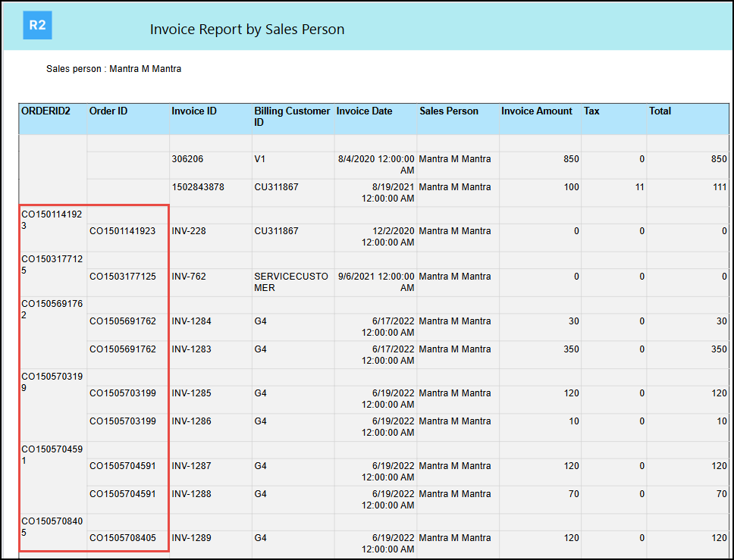The width and height of the screenshot is (734, 560).
Task: Click the ORDERID2 column header
Action: (x=45, y=111)
